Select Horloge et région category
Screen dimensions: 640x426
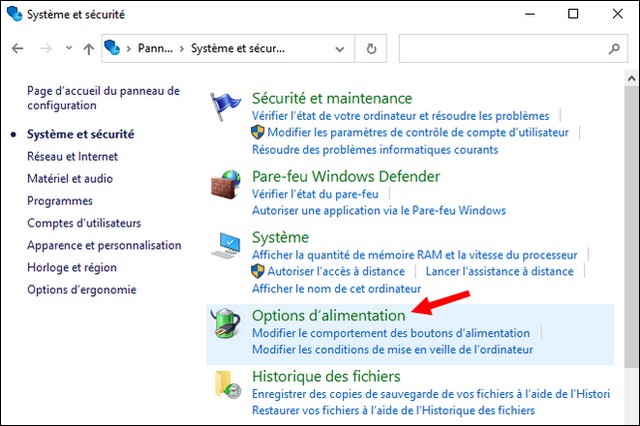coord(72,267)
